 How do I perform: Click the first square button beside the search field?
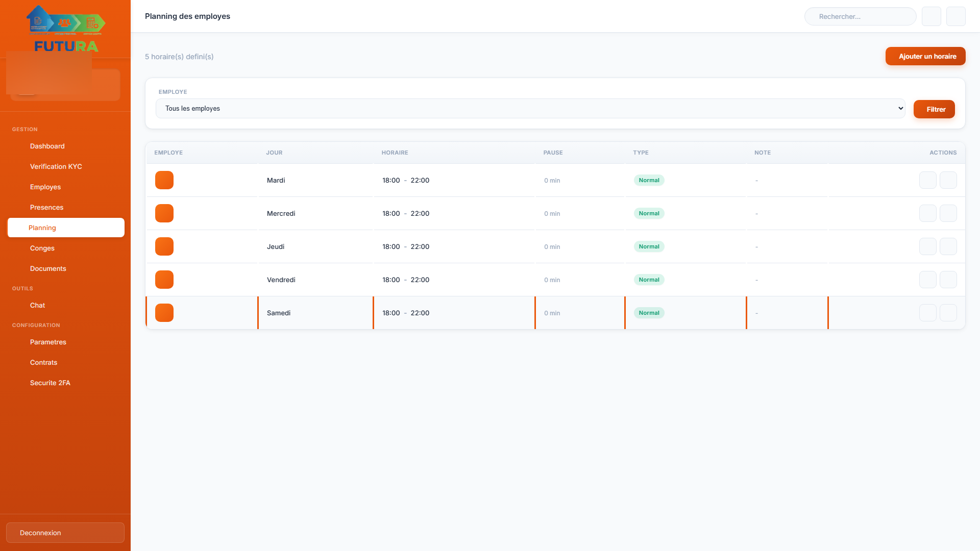tap(931, 16)
